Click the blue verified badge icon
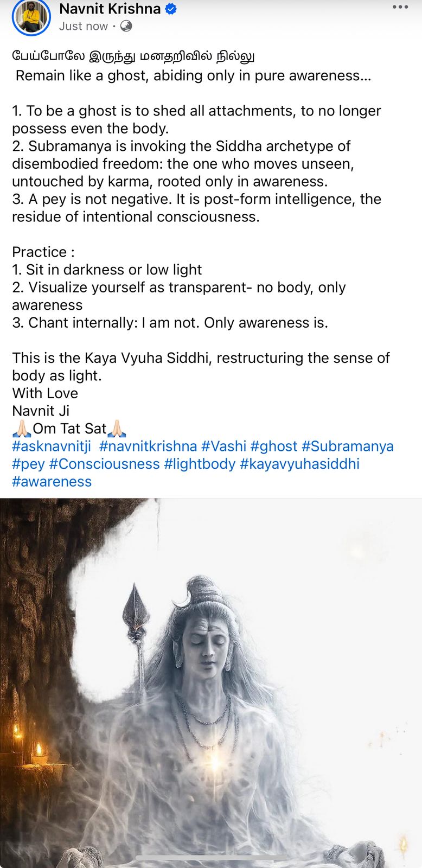Image resolution: width=422 pixels, height=868 pixels. pos(171,9)
